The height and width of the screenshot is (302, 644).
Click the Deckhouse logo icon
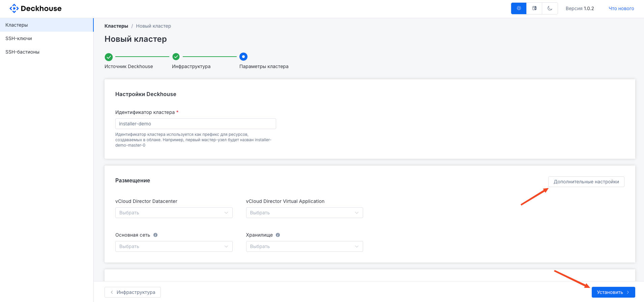tap(14, 8)
